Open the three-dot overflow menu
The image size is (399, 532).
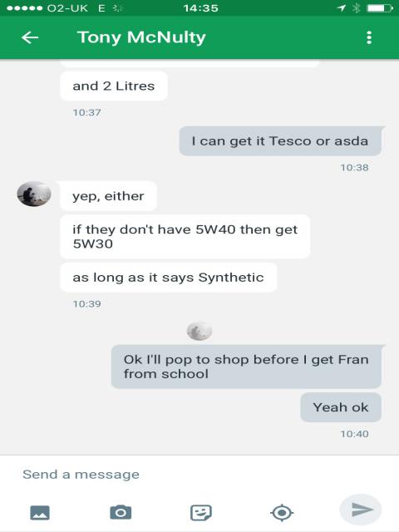369,37
